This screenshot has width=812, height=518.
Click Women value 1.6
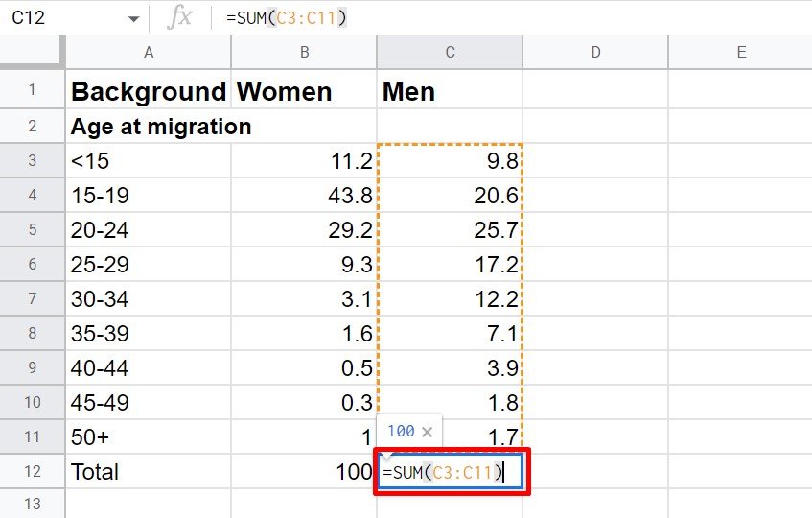304,333
